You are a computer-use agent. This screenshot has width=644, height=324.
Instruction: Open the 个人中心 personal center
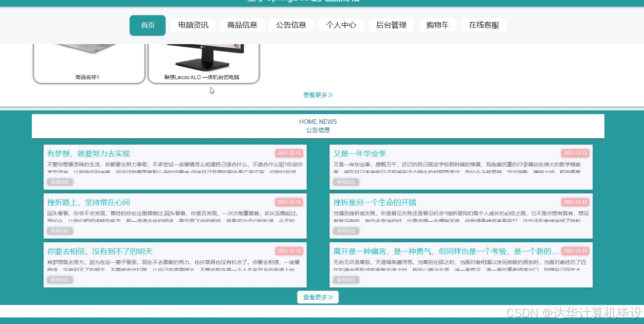coord(341,24)
